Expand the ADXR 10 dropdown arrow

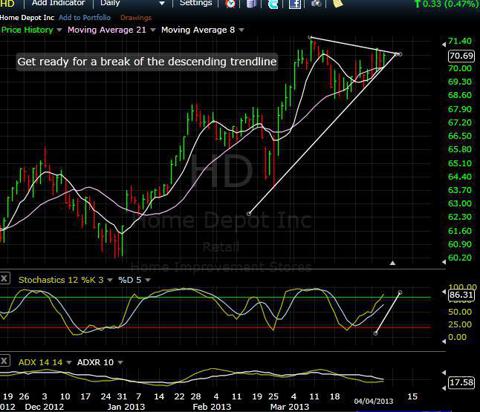120,362
